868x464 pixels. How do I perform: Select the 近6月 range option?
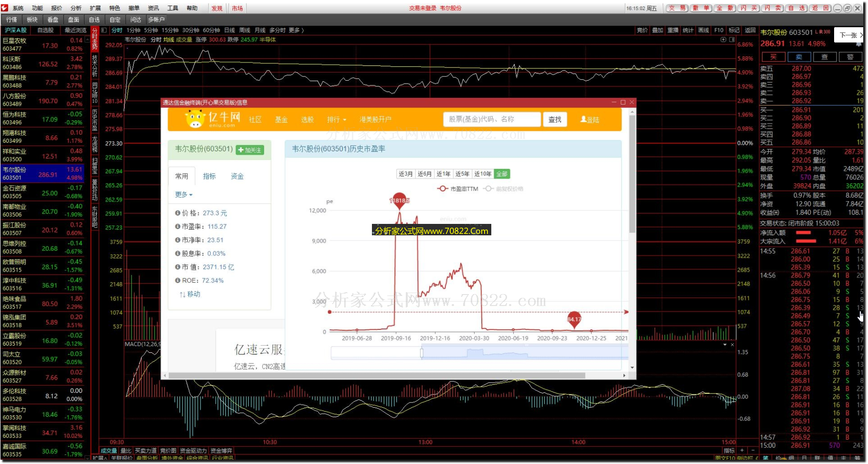click(424, 174)
